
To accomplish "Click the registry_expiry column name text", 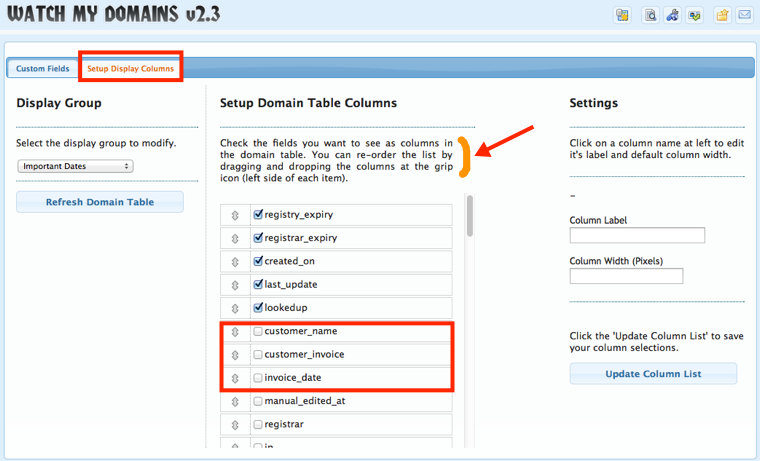I will click(299, 215).
